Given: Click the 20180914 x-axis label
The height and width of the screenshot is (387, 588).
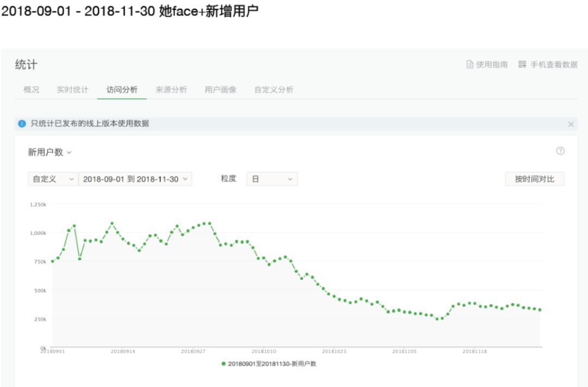Looking at the screenshot, I should pyautogui.click(x=122, y=352).
